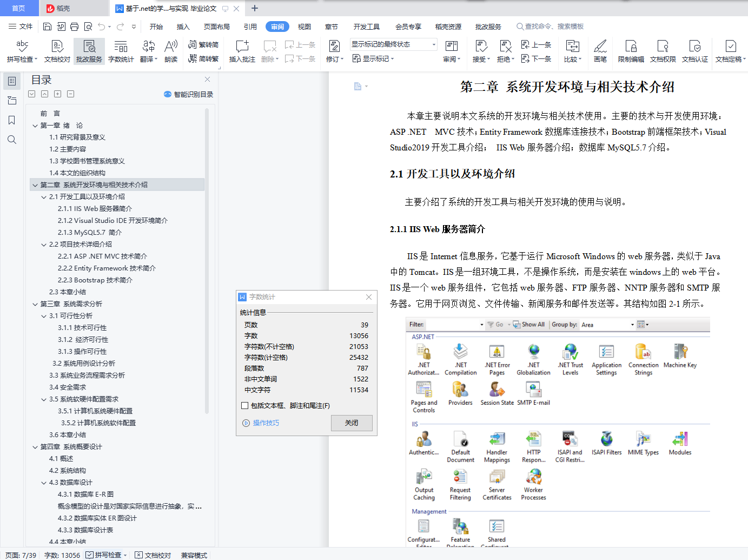Open Print Preview from quick access toolbar
This screenshot has width=748, height=560.
tap(88, 27)
